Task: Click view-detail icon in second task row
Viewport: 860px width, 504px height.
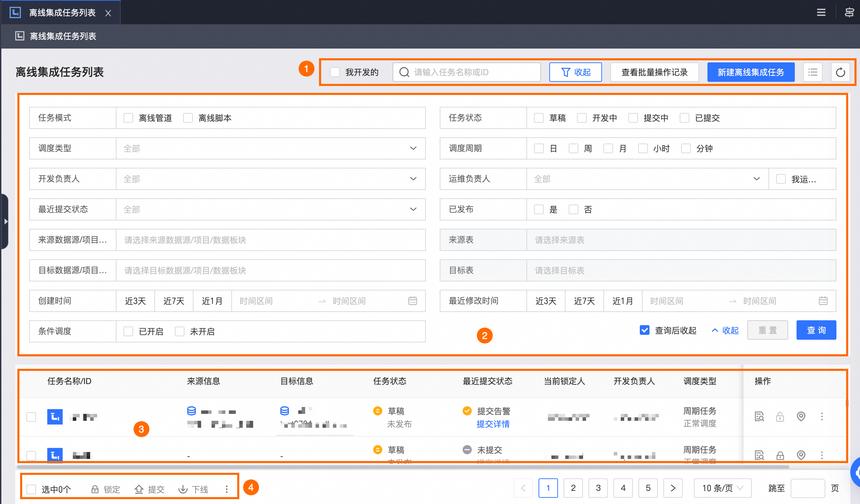Action: click(759, 455)
